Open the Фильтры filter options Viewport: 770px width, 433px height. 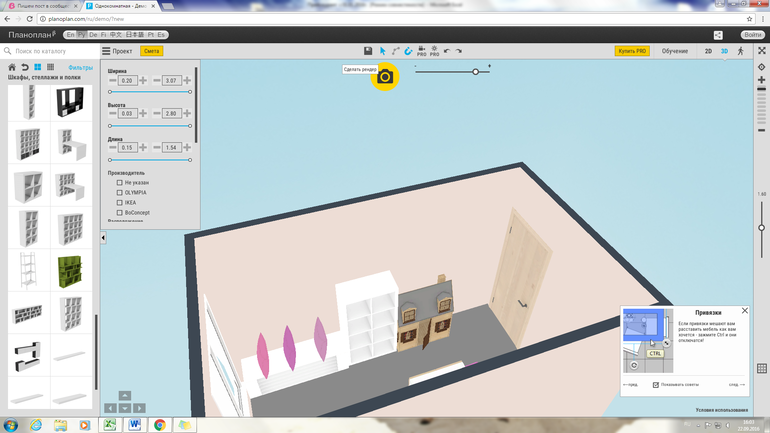click(x=80, y=68)
